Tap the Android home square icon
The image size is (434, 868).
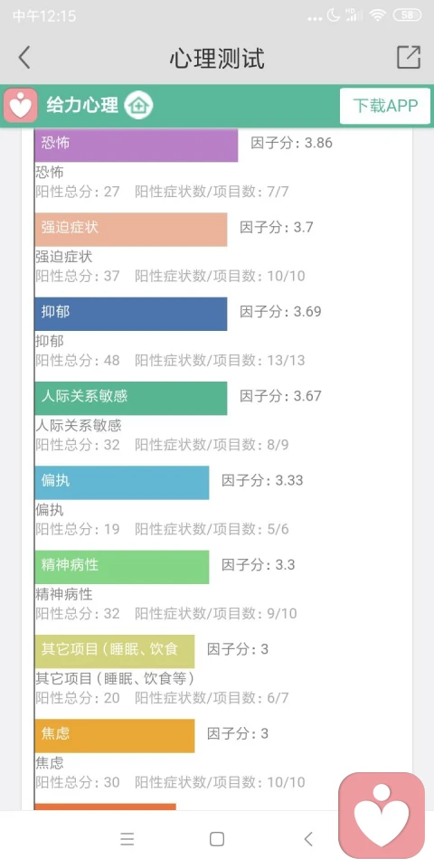pos(217,839)
